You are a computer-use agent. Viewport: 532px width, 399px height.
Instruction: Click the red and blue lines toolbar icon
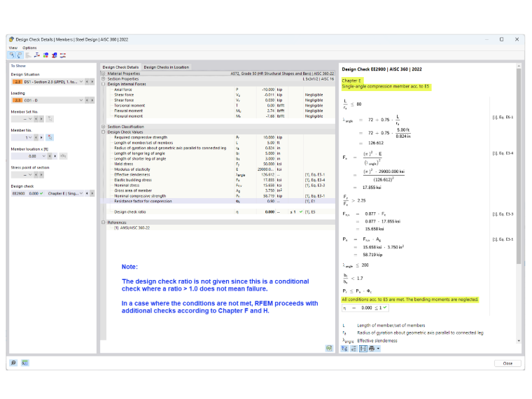(x=63, y=55)
